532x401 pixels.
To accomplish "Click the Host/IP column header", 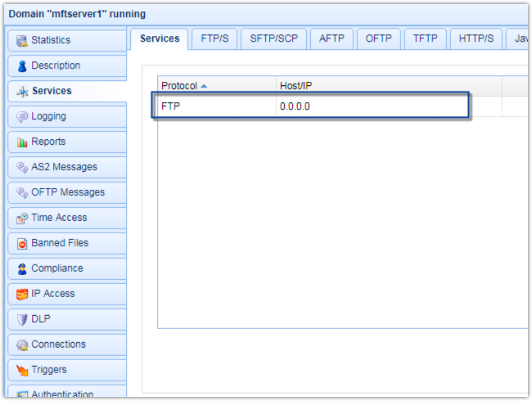I will point(389,86).
